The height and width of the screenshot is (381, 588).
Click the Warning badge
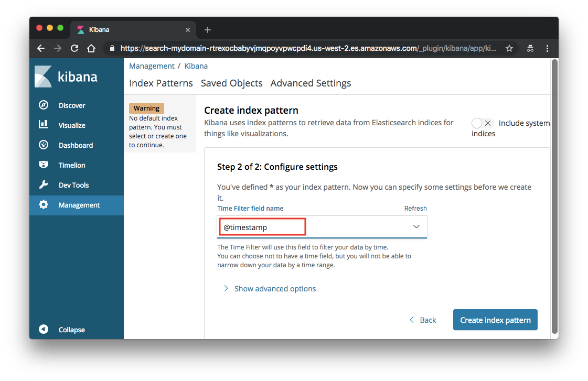pos(147,108)
